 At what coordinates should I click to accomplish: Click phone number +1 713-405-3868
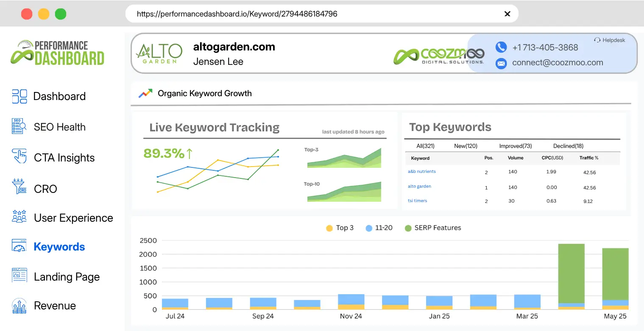click(545, 47)
